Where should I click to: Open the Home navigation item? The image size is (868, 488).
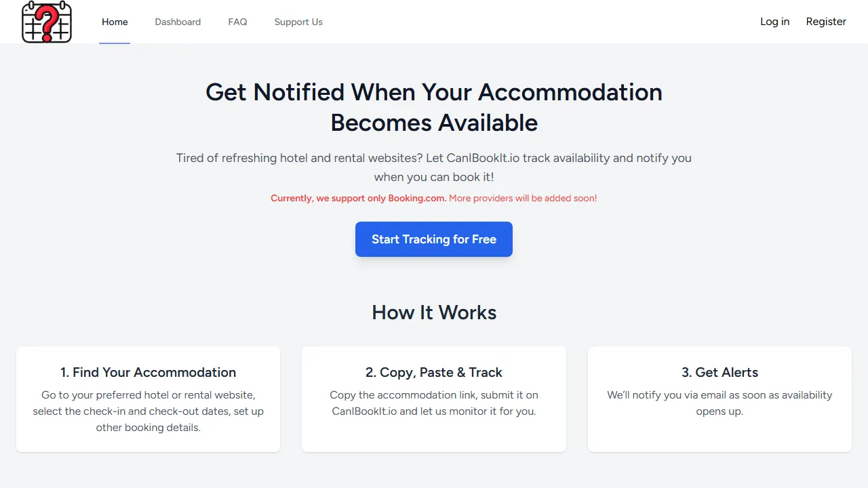point(115,22)
